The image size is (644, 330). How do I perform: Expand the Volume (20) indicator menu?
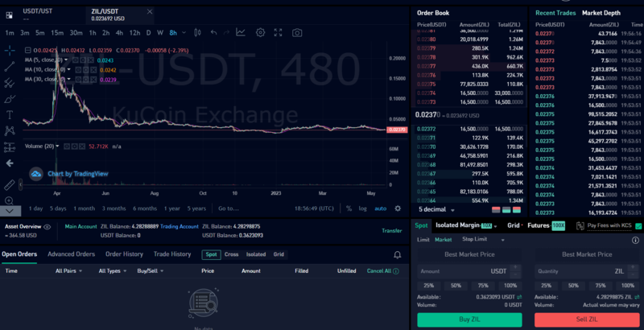(57, 146)
